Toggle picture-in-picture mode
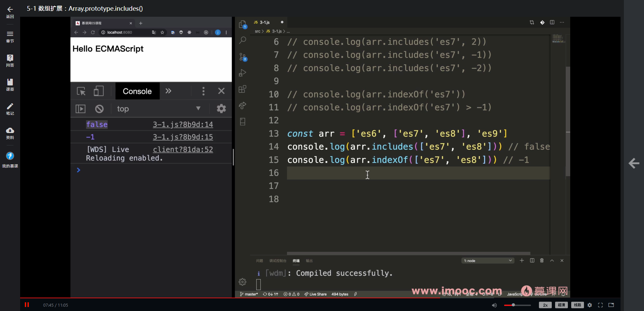 point(611,305)
